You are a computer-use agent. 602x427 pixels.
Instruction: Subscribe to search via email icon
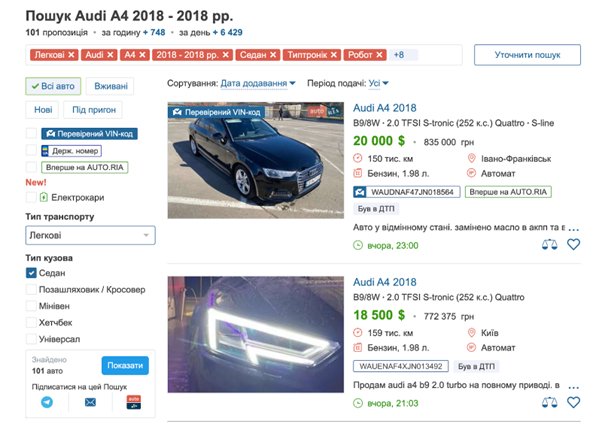tap(90, 402)
